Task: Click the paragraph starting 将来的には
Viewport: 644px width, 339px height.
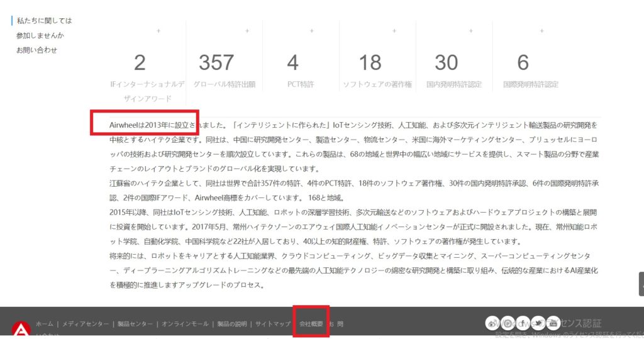Action: point(353,270)
